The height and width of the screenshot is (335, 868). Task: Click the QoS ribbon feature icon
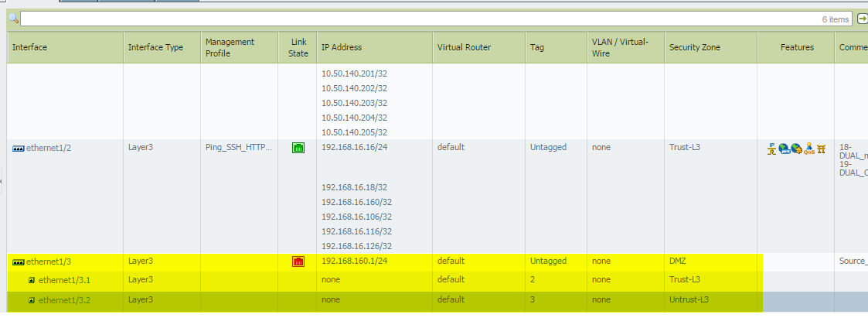pyautogui.click(x=809, y=149)
